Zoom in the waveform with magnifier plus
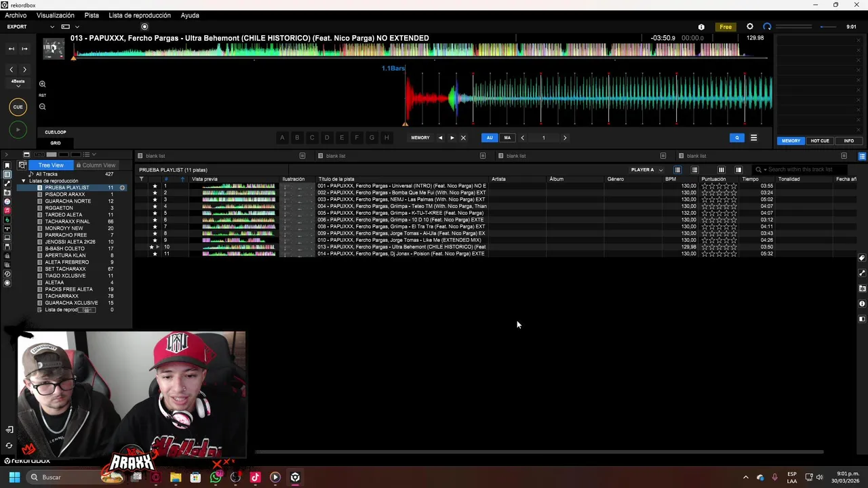Viewport: 868px width, 488px height. pyautogui.click(x=42, y=84)
